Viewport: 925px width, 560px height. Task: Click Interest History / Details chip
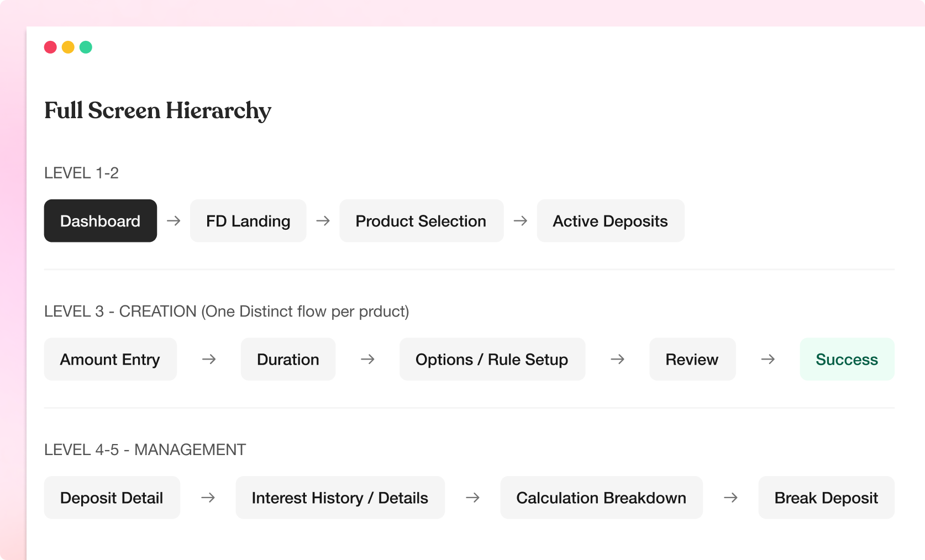[340, 498]
